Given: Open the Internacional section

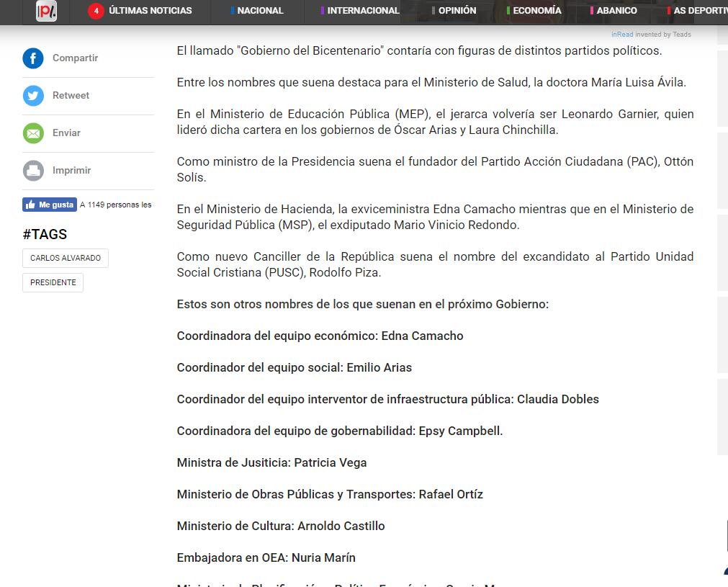Looking at the screenshot, I should click(362, 11).
